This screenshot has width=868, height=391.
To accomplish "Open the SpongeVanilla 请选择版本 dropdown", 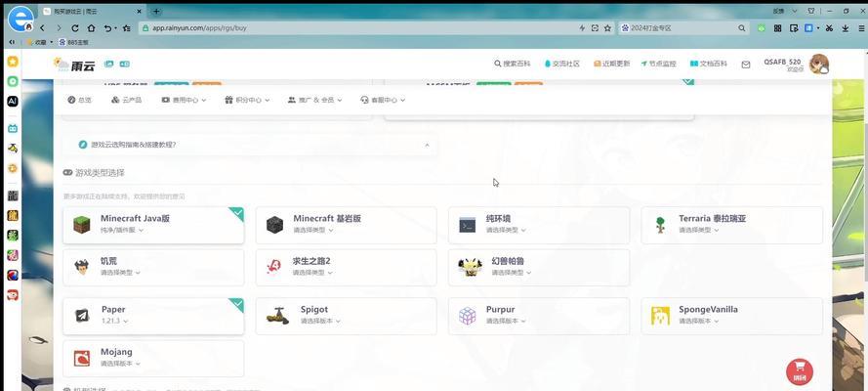I will pos(699,322).
